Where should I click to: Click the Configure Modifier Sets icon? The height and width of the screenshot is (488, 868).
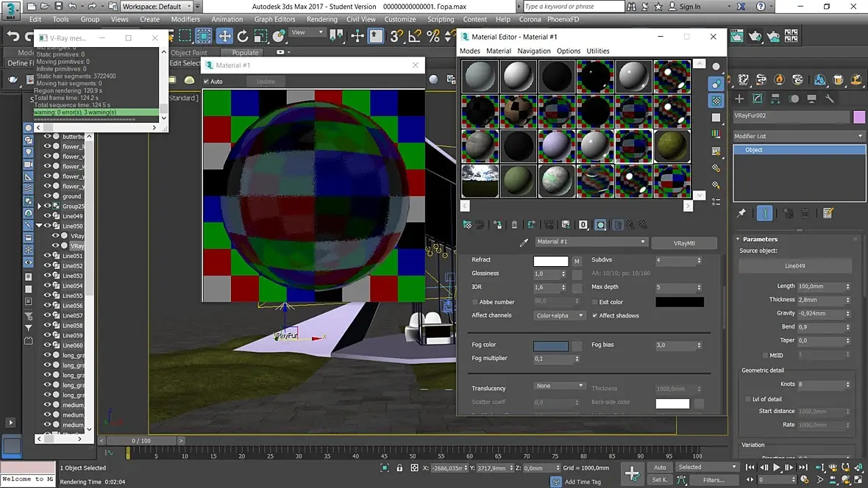coord(828,213)
